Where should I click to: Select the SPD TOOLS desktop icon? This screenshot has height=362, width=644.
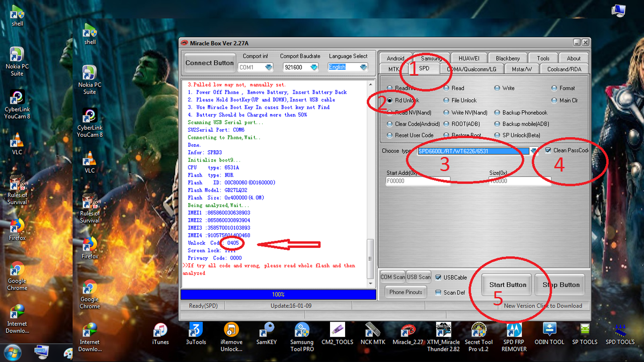620,334
